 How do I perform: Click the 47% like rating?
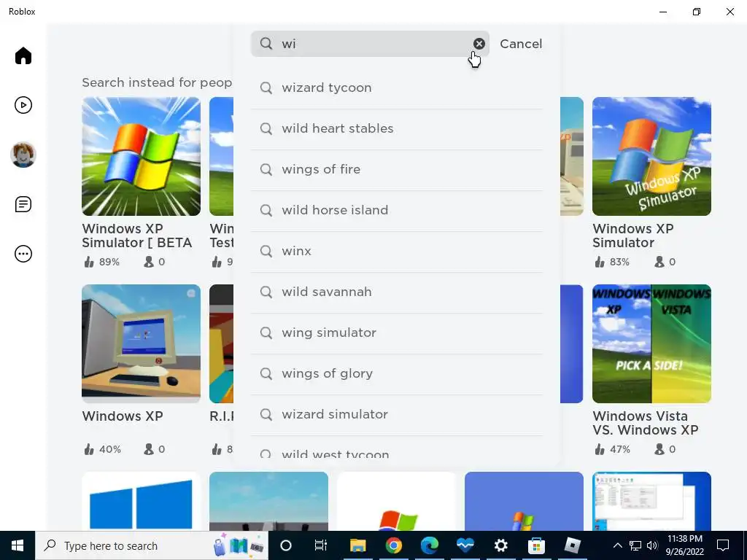point(613,449)
